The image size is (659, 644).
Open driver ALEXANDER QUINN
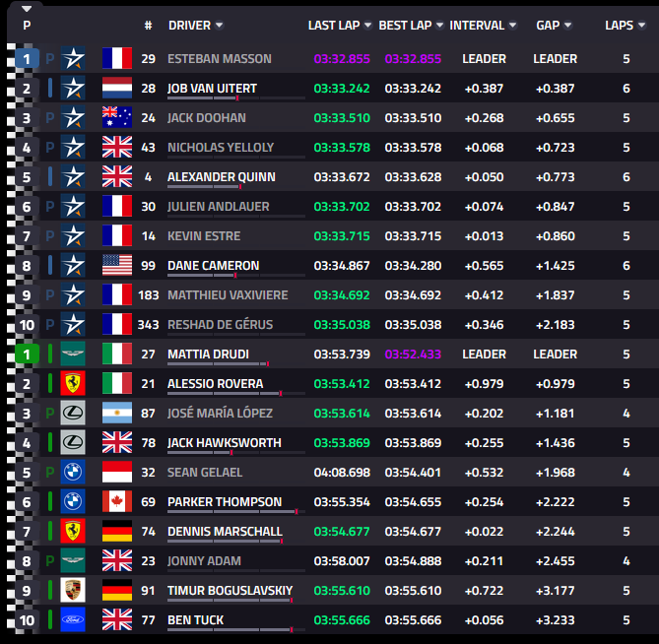pyautogui.click(x=222, y=176)
